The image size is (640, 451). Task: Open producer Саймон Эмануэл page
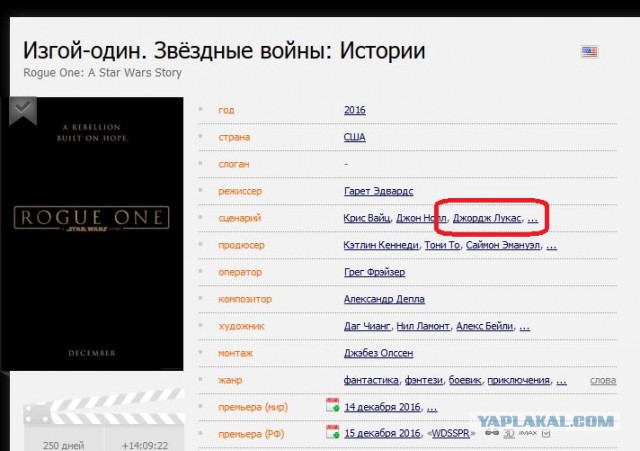point(503,245)
